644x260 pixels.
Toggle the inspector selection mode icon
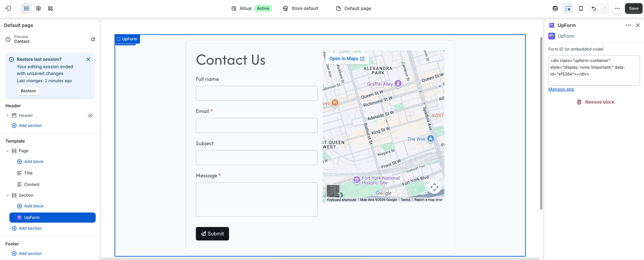[568, 8]
